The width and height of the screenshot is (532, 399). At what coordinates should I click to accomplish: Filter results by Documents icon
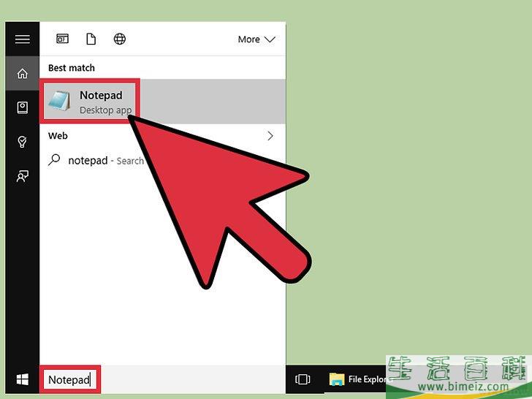tap(91, 39)
